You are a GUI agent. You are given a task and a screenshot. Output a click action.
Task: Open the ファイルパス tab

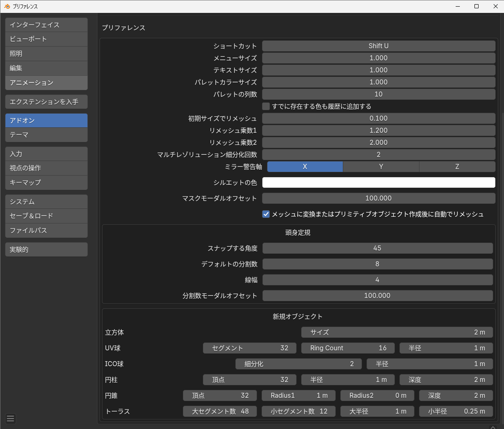pos(46,231)
